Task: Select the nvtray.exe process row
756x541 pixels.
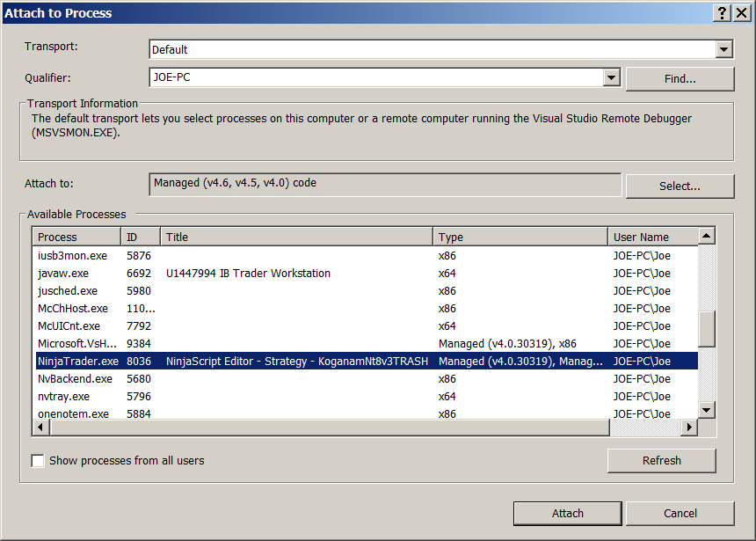Action: click(x=367, y=396)
